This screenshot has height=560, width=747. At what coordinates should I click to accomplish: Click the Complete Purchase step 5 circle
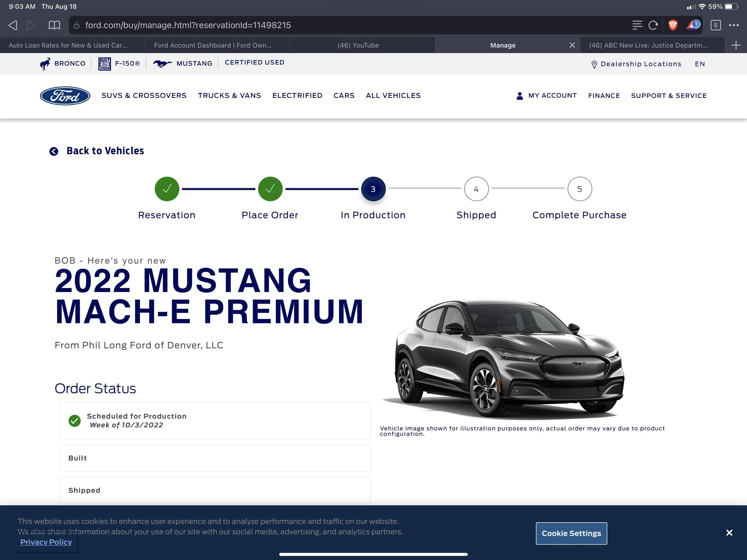pyautogui.click(x=579, y=189)
